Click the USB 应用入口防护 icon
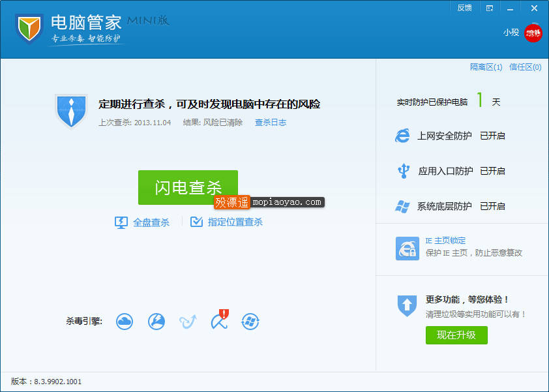Image resolution: width=549 pixels, height=392 pixels. pyautogui.click(x=404, y=171)
